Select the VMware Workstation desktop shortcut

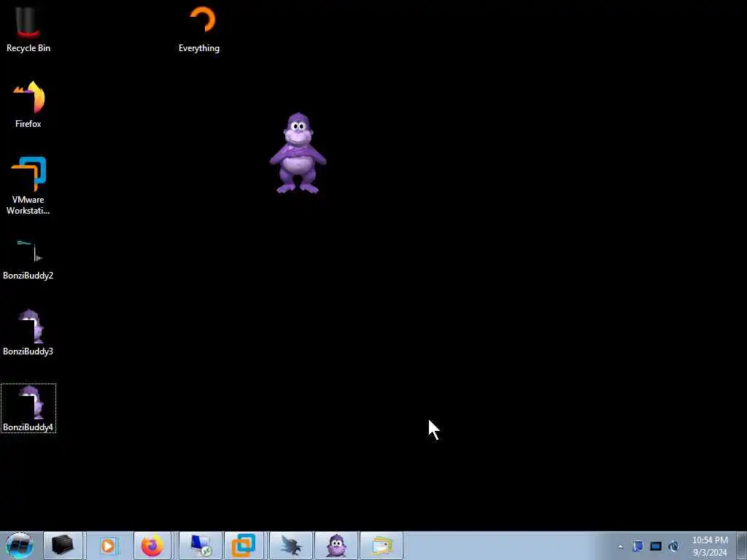click(x=28, y=186)
